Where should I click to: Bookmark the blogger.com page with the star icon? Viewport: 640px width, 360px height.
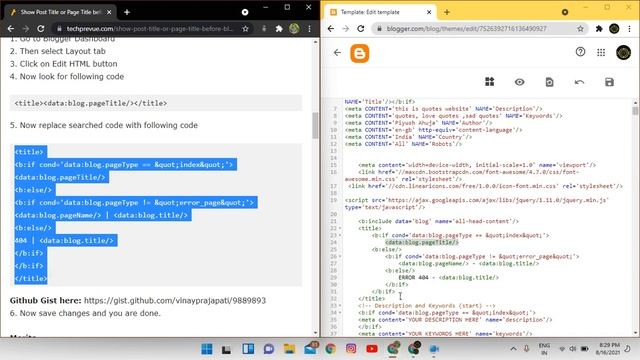click(580, 29)
